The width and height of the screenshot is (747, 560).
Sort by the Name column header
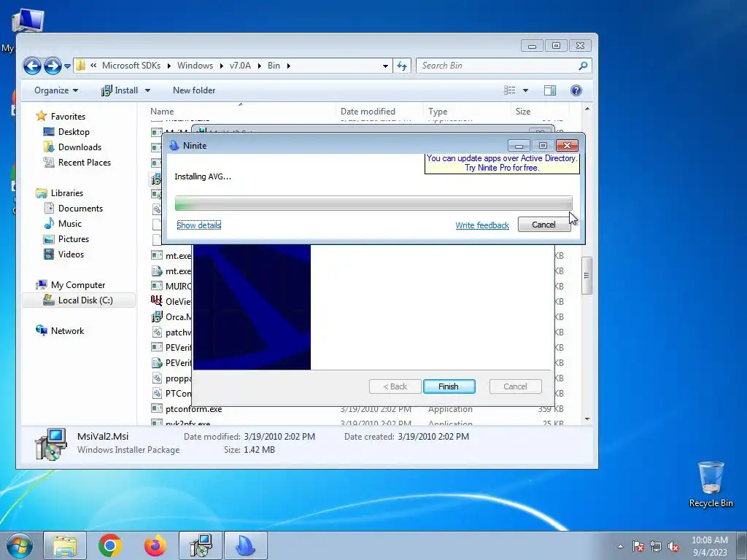pos(241,112)
